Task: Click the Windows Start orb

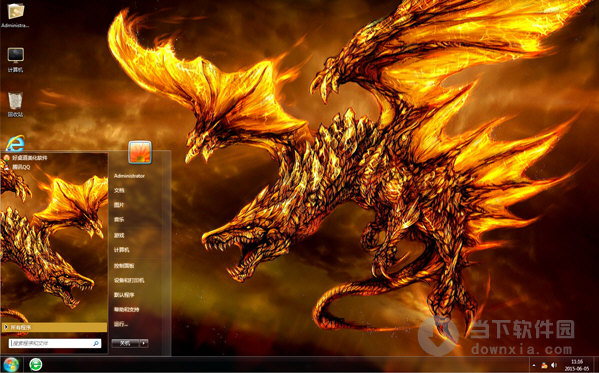Action: (x=11, y=364)
